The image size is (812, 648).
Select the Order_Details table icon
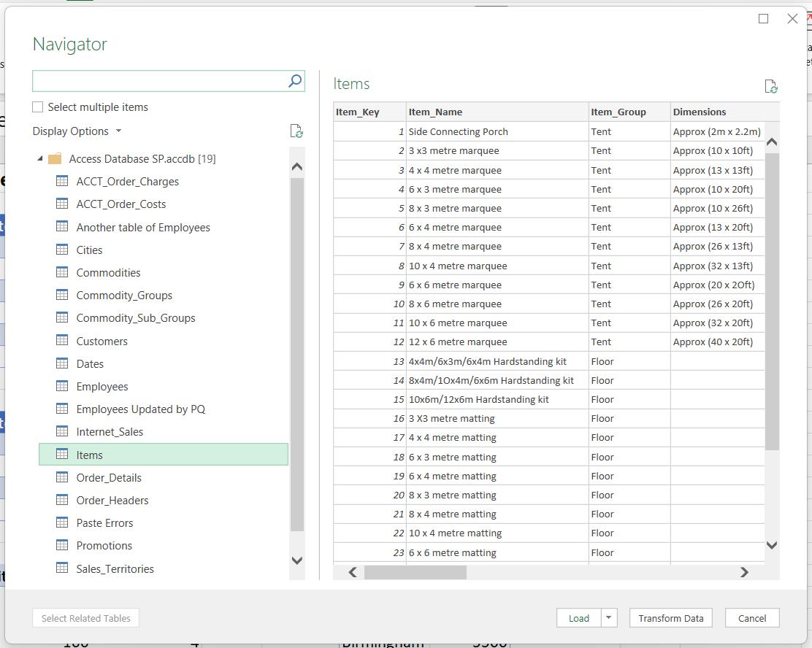pos(62,477)
